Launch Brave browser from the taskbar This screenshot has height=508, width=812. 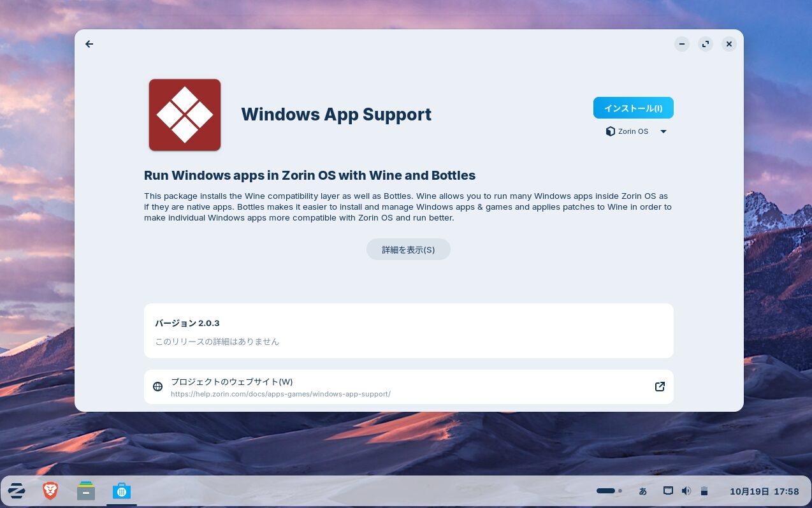50,491
